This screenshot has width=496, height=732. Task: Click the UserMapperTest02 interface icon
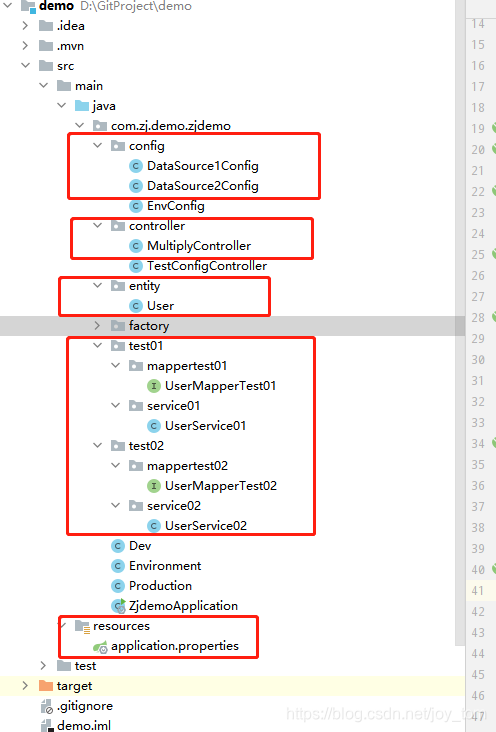click(154, 486)
